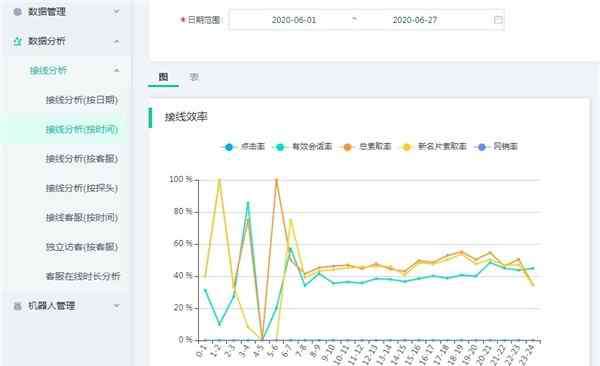
Task: Open 接线分析(按日期) page
Action: pyautogui.click(x=82, y=100)
